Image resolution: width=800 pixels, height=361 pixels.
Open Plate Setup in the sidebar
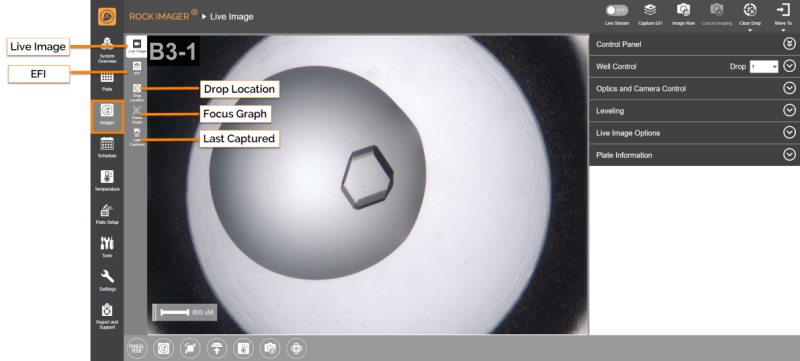pos(107,214)
